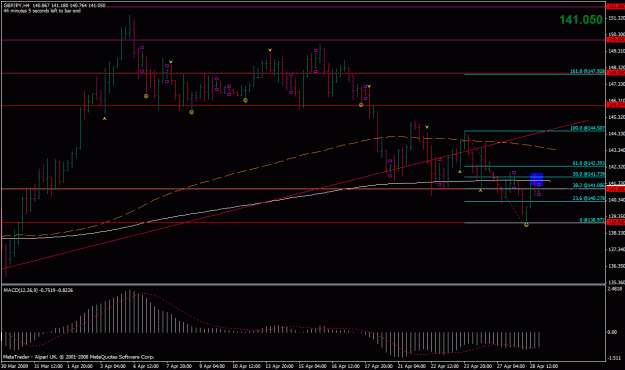
Task: Click the -1.511 MACD scale value
Action: [614, 358]
